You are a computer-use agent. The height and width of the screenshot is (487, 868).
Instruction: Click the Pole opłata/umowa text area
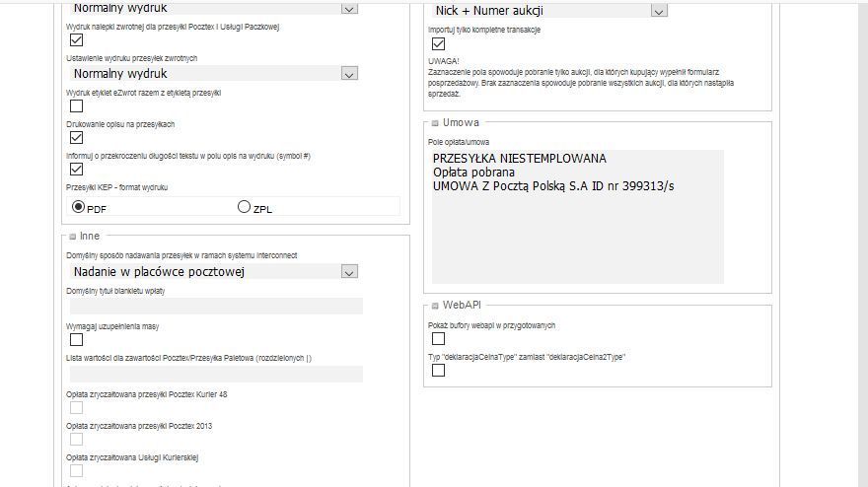[578, 216]
